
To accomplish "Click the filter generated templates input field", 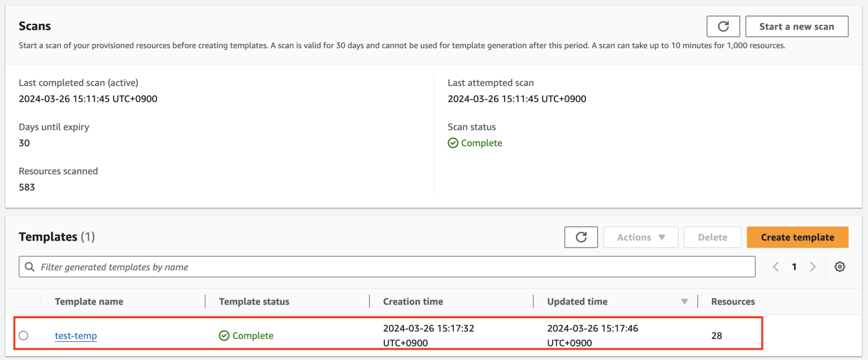I will coord(226,266).
